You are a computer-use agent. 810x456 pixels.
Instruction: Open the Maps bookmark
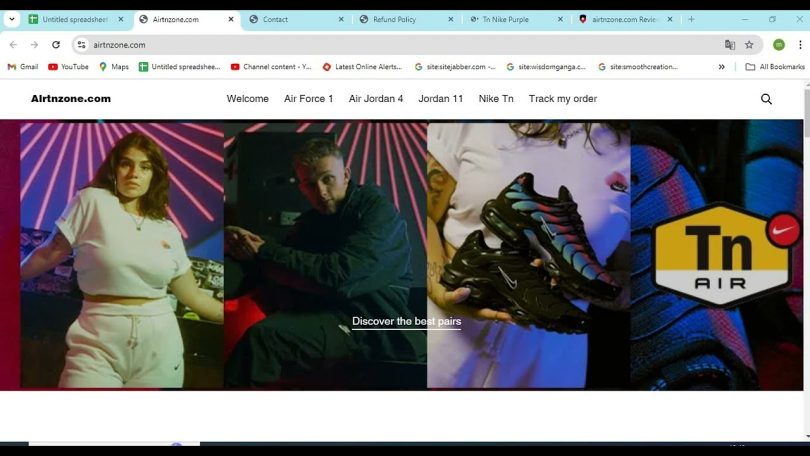pyautogui.click(x=114, y=67)
